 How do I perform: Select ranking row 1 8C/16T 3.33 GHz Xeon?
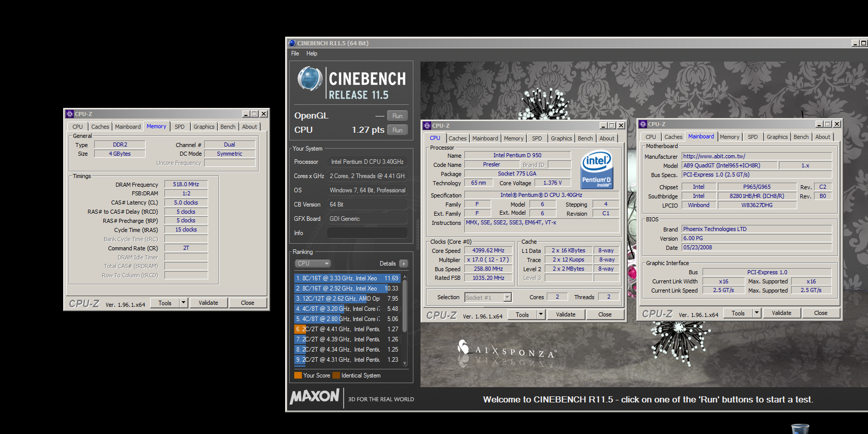point(347,278)
